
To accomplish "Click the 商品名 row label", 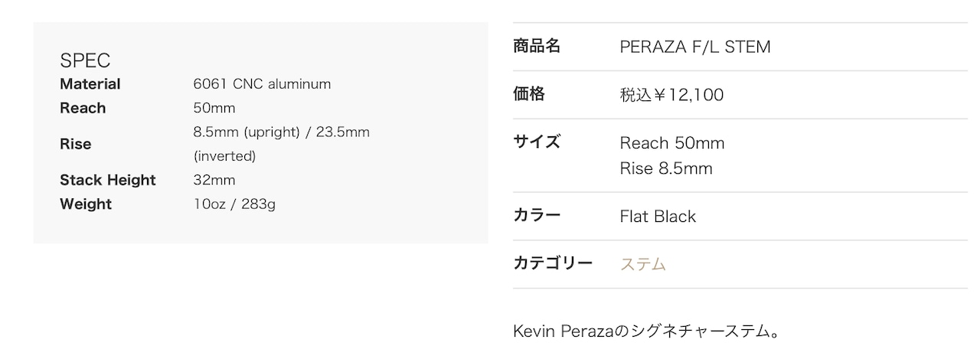I will point(537,47).
